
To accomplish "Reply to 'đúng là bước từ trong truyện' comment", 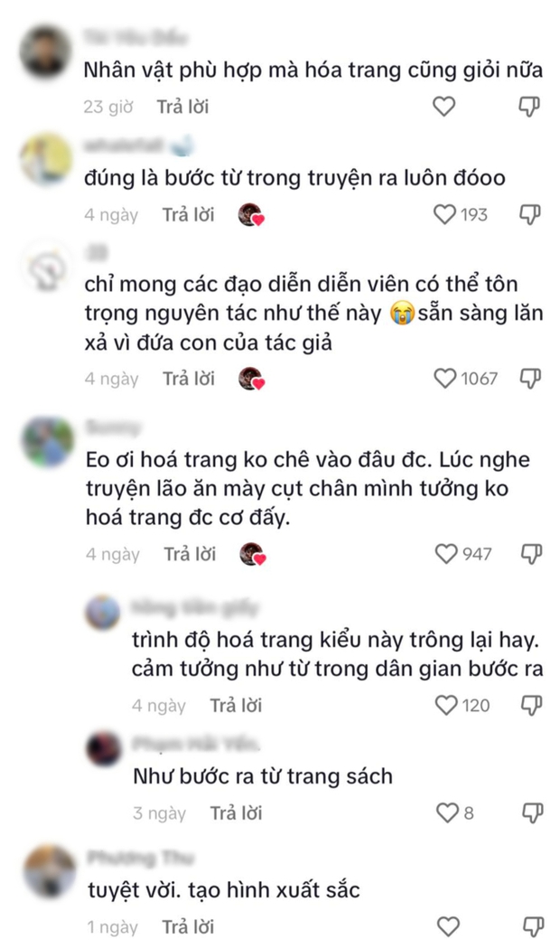I will click(188, 215).
